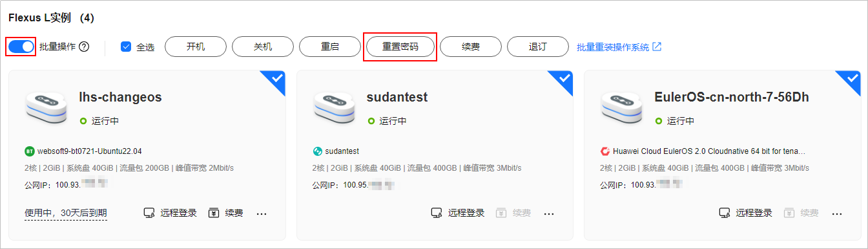This screenshot has width=868, height=249.
Task: Click renew icon on lhs-changeos card
Action: (214, 213)
